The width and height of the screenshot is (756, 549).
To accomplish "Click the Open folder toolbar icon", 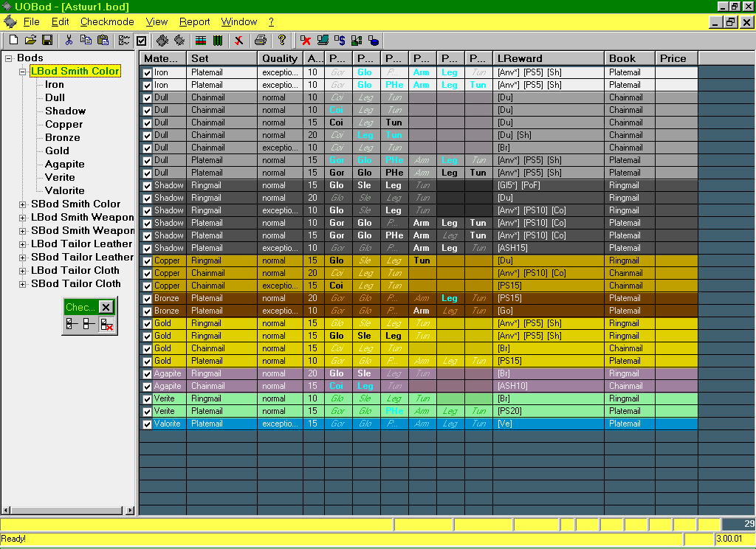I will [x=30, y=40].
